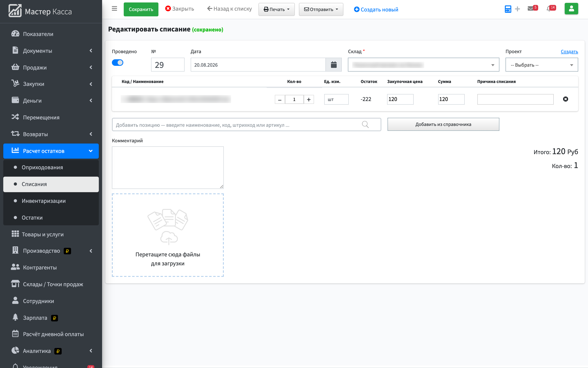This screenshot has width=588, height=368.
Task: Open the calculator icon in header
Action: click(508, 9)
